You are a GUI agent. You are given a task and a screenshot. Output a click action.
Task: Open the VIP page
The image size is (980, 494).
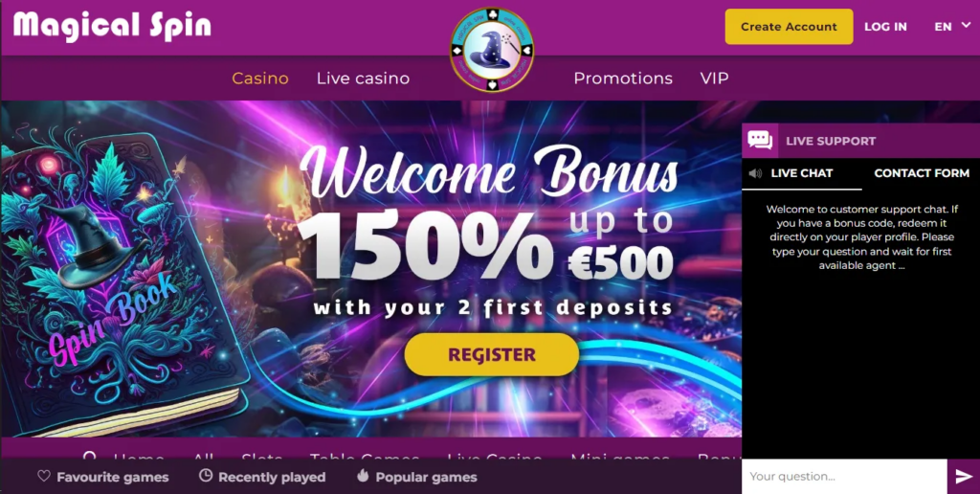click(x=714, y=79)
